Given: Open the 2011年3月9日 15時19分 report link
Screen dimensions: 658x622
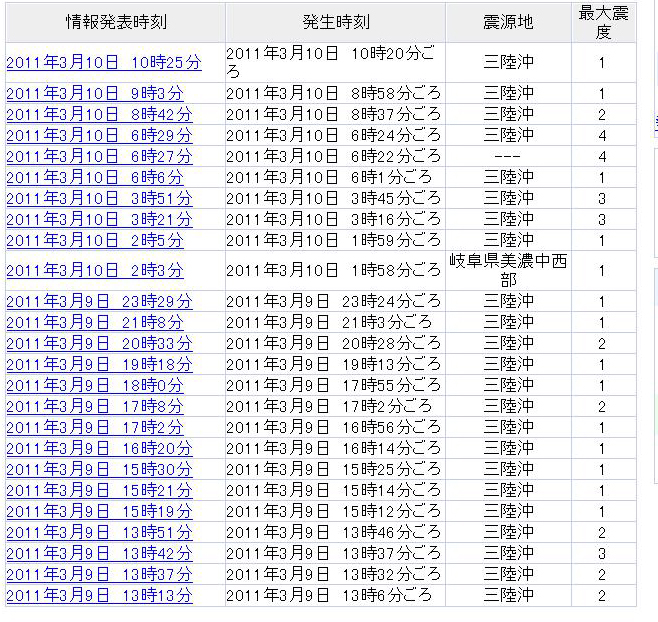Looking at the screenshot, I should pyautogui.click(x=99, y=511).
